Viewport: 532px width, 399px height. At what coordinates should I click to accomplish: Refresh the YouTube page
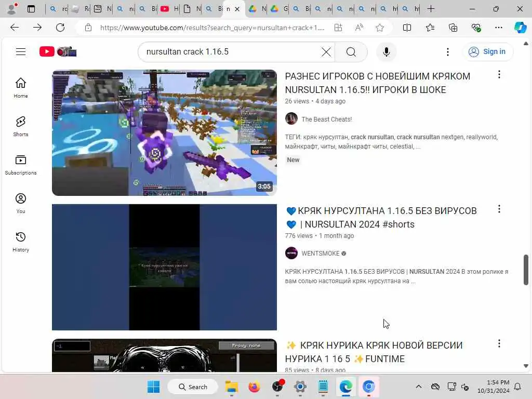60,28
